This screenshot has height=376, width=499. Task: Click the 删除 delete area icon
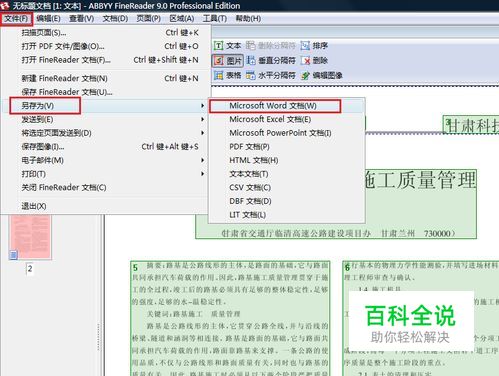(305, 60)
